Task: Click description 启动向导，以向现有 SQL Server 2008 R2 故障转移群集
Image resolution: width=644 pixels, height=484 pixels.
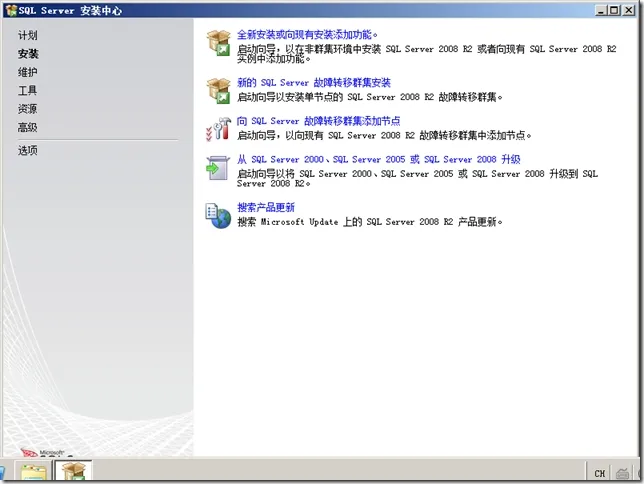Action: pos(384,136)
